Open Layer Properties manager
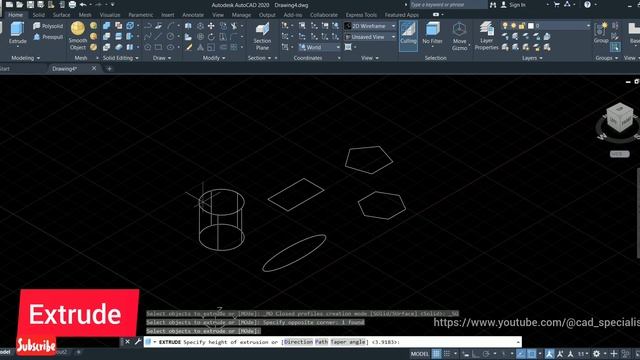 [x=487, y=36]
